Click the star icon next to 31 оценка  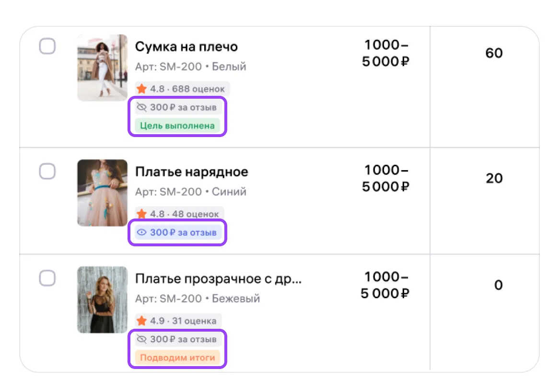point(141,321)
